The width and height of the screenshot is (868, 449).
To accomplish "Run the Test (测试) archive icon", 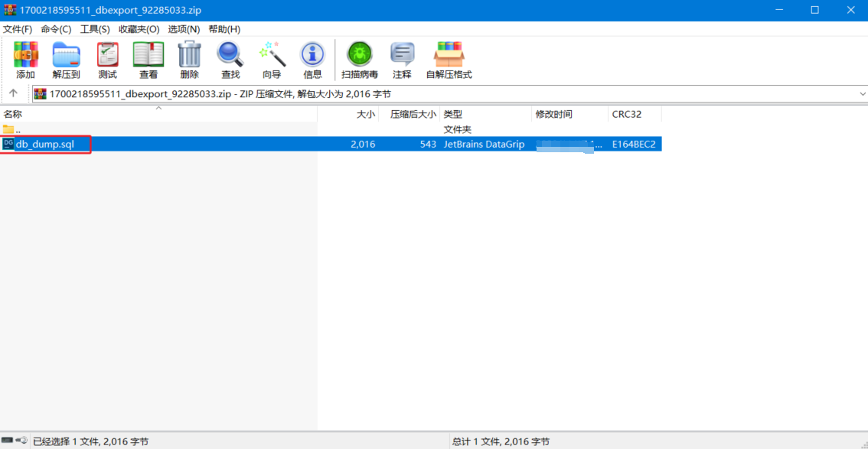I will pos(107,54).
